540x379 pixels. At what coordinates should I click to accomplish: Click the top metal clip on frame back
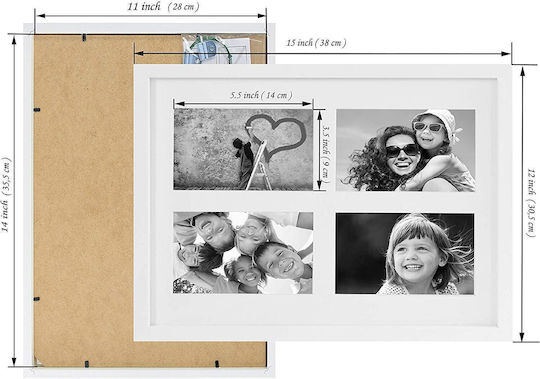84,37
